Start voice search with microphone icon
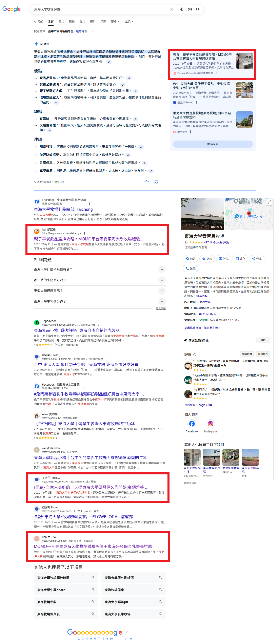279x644 pixels. tap(182, 9)
